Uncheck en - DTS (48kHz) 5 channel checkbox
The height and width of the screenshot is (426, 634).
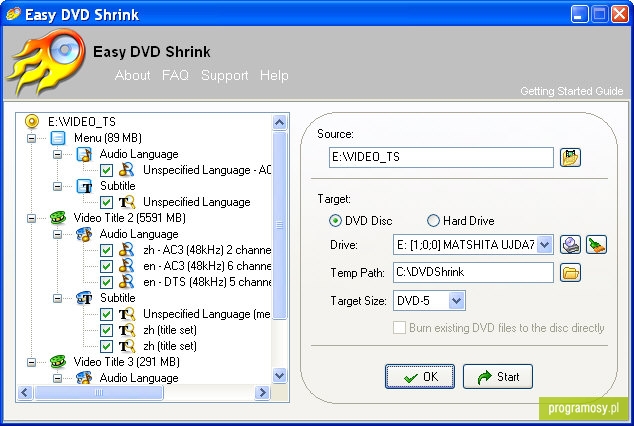pos(106,282)
